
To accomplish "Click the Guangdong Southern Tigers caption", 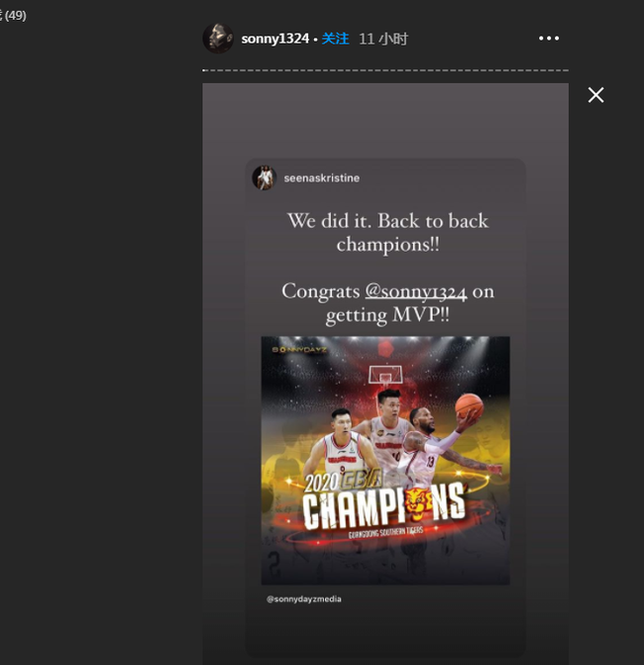I will coord(385,532).
